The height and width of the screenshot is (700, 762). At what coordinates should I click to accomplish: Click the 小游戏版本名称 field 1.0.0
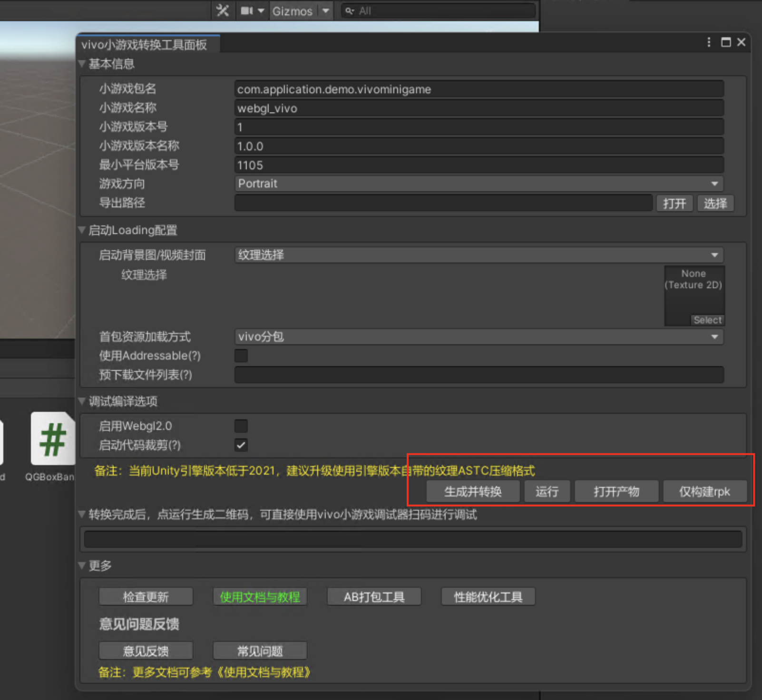click(x=479, y=146)
